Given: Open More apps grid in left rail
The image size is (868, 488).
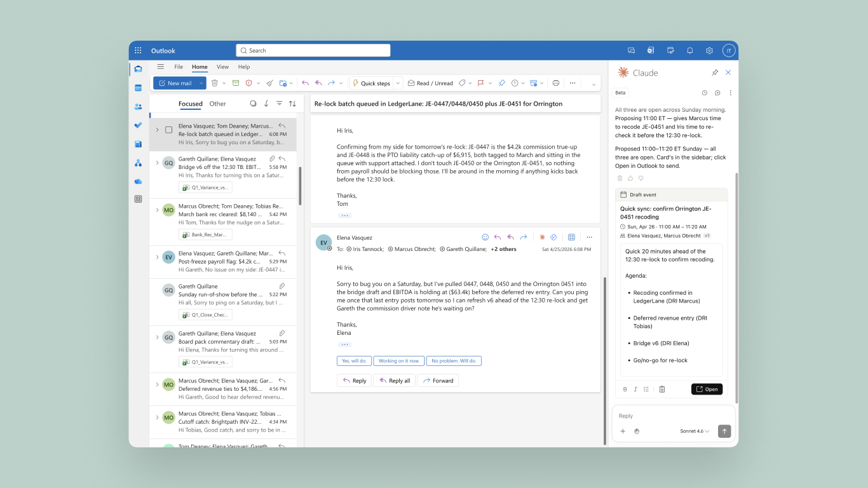Looking at the screenshot, I should (x=138, y=199).
